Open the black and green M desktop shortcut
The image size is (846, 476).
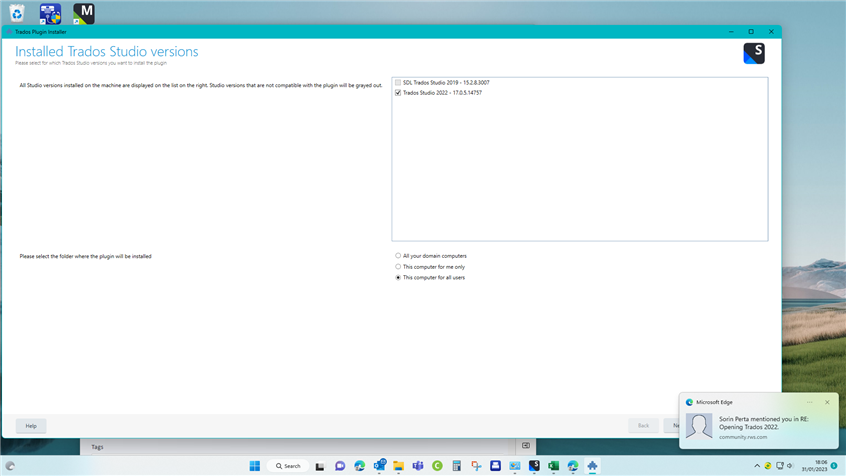[x=84, y=13]
